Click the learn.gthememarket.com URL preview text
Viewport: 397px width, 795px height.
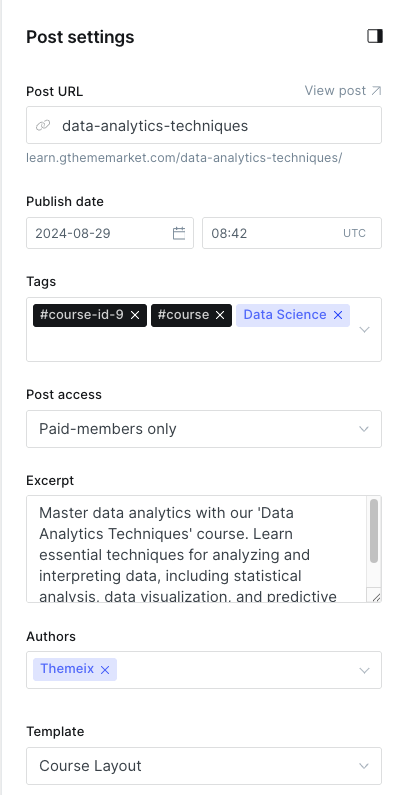(x=184, y=158)
